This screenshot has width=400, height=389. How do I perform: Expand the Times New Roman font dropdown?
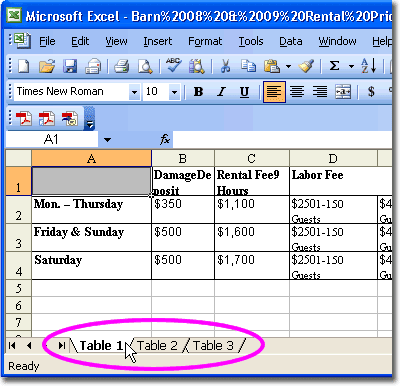(x=134, y=92)
